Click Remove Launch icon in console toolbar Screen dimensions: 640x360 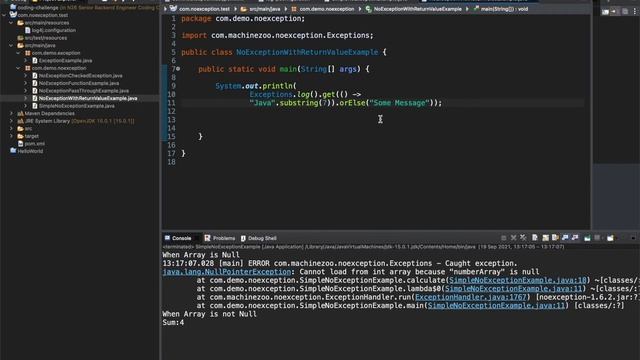coord(513,238)
